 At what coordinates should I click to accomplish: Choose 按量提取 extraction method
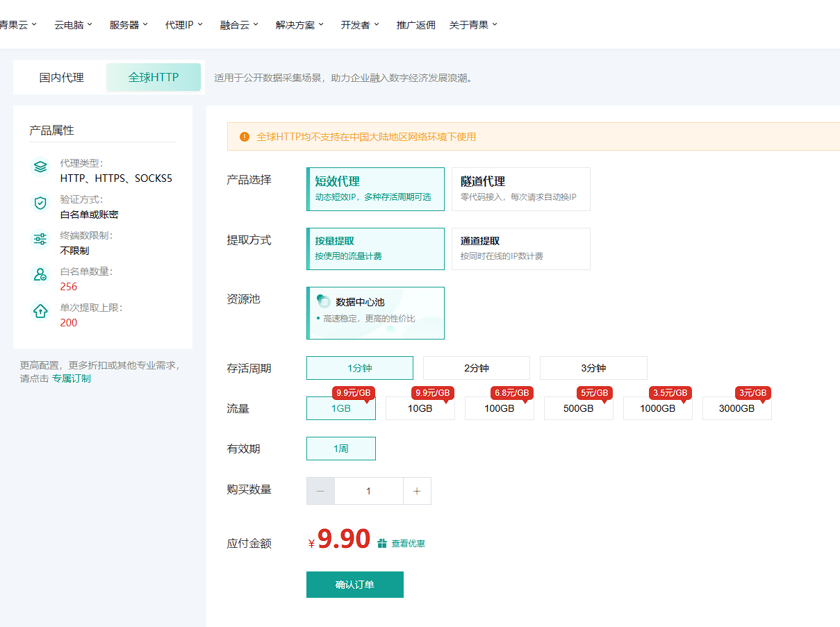375,249
